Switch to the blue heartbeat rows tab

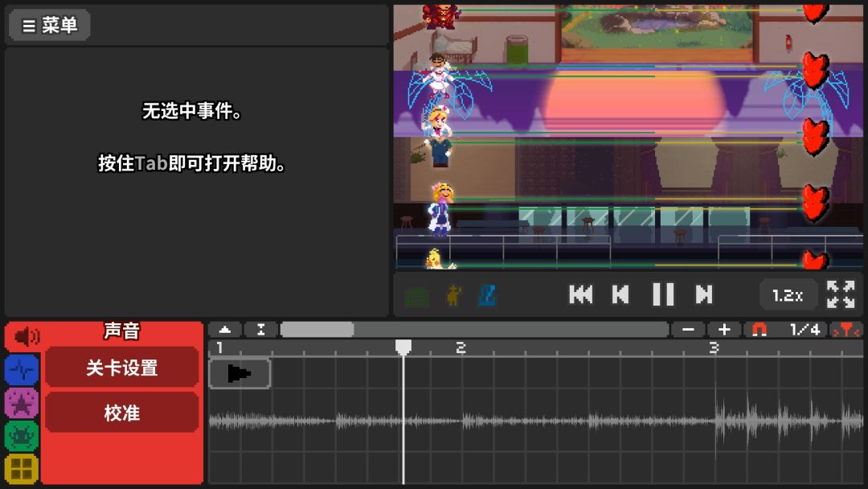click(22, 371)
